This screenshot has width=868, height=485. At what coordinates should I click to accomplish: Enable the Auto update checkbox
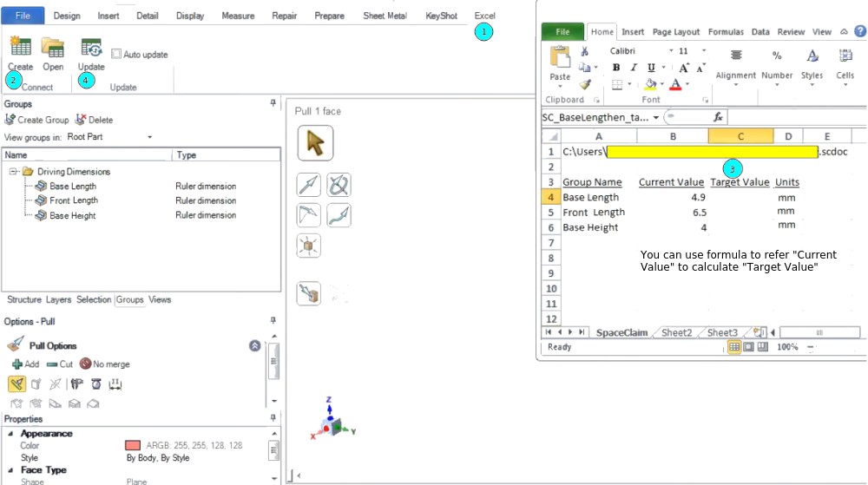click(117, 54)
